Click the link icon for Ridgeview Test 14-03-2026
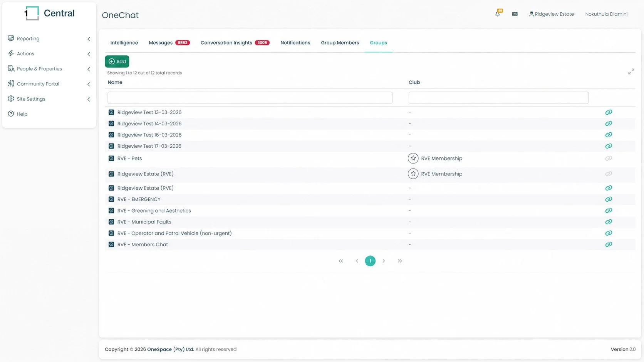Image resolution: width=644 pixels, height=362 pixels. pyautogui.click(x=609, y=123)
